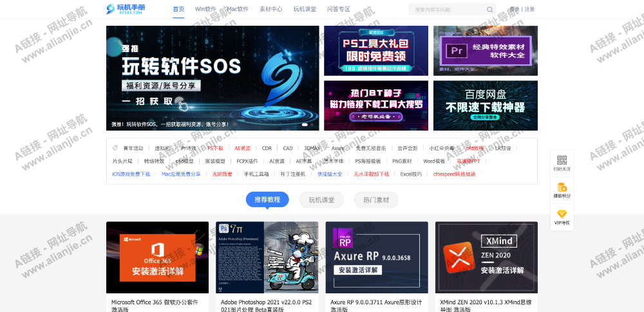
Task: Click the PNG素材 tag link
Action: pyautogui.click(x=402, y=161)
